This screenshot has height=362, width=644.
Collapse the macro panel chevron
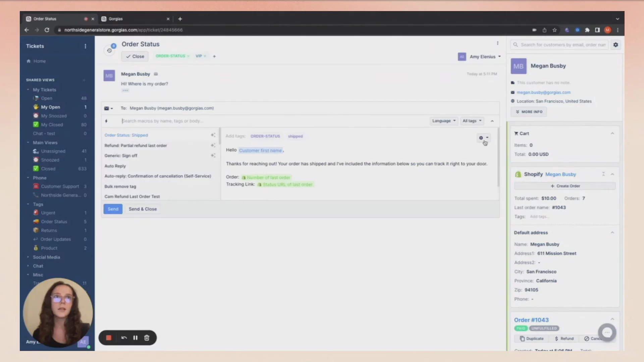[492, 121]
